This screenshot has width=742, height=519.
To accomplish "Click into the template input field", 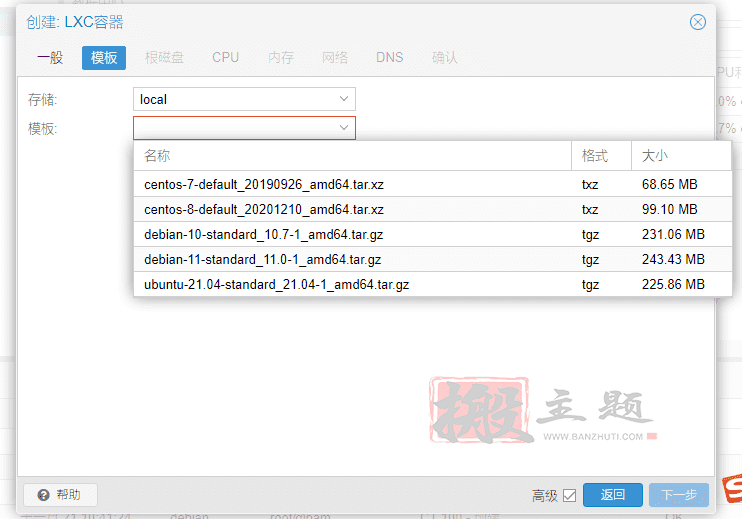I will [233, 128].
